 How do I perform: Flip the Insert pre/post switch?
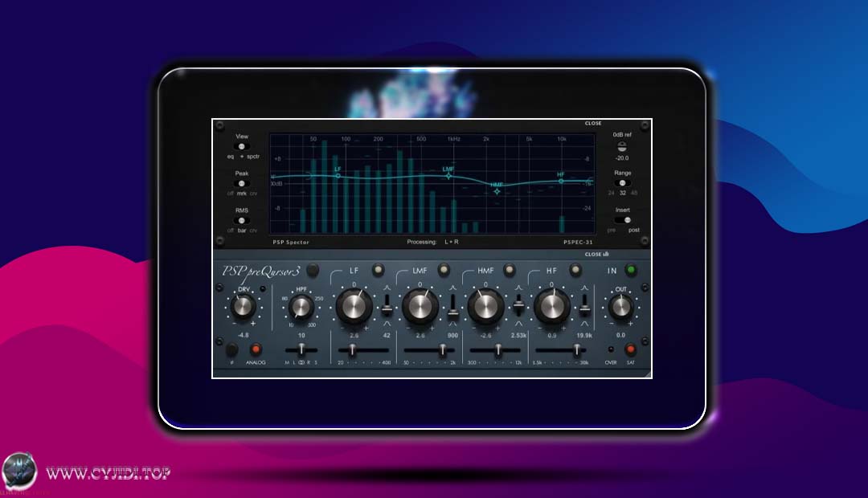623,220
